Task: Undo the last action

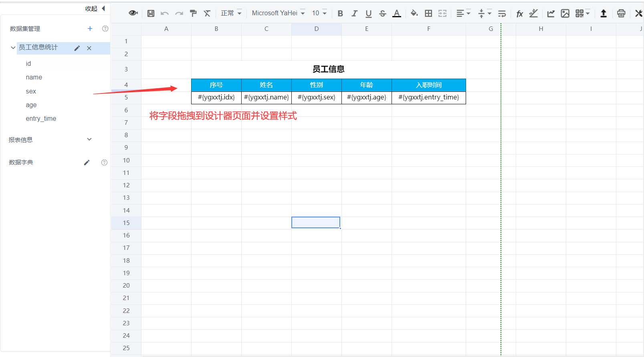Action: (164, 13)
